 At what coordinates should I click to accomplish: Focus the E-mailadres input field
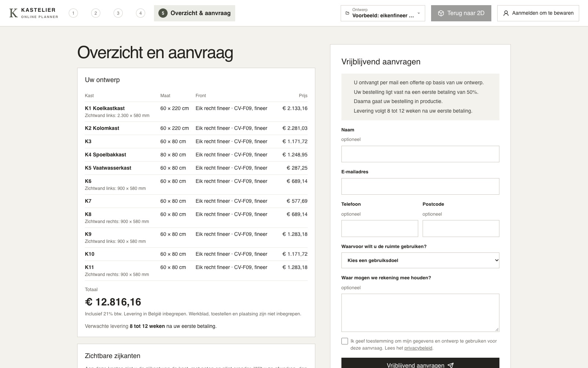[x=420, y=186]
